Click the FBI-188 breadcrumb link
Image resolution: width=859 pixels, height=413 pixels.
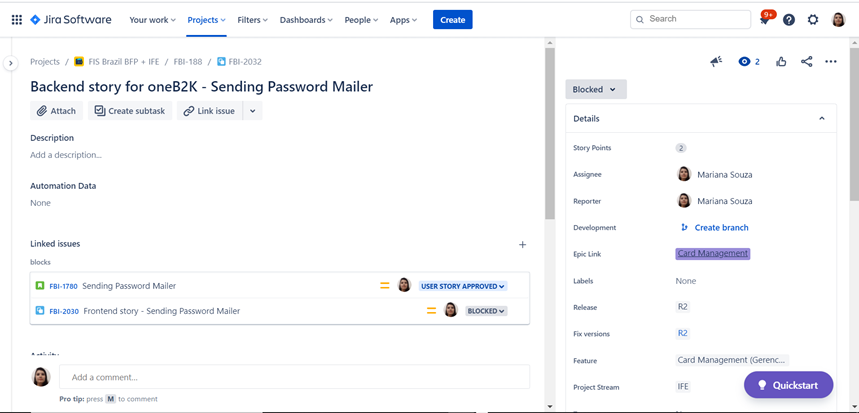coord(188,62)
